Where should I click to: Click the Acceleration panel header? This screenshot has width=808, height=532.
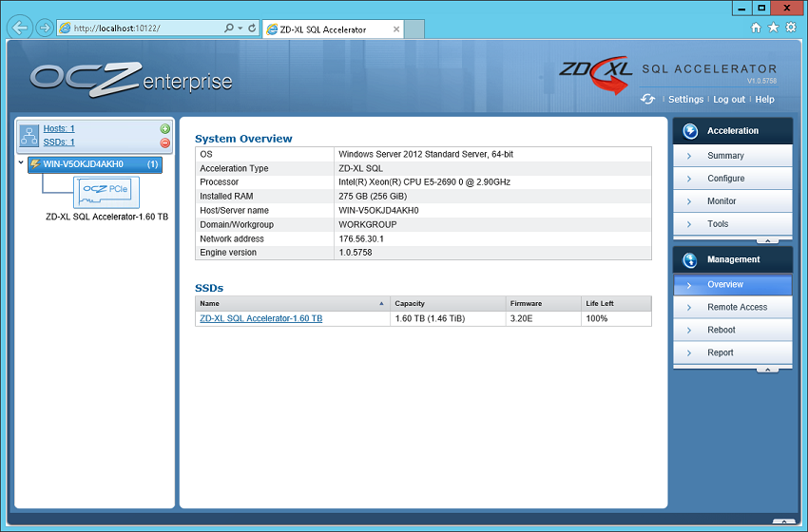pyautogui.click(x=732, y=131)
